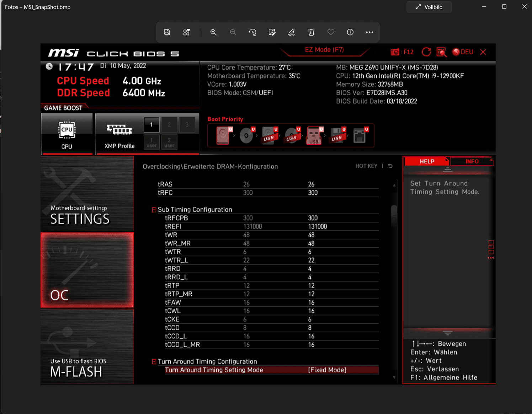The height and width of the screenshot is (414, 532).
Task: Edit the tWR value 48
Action: pyautogui.click(x=311, y=235)
